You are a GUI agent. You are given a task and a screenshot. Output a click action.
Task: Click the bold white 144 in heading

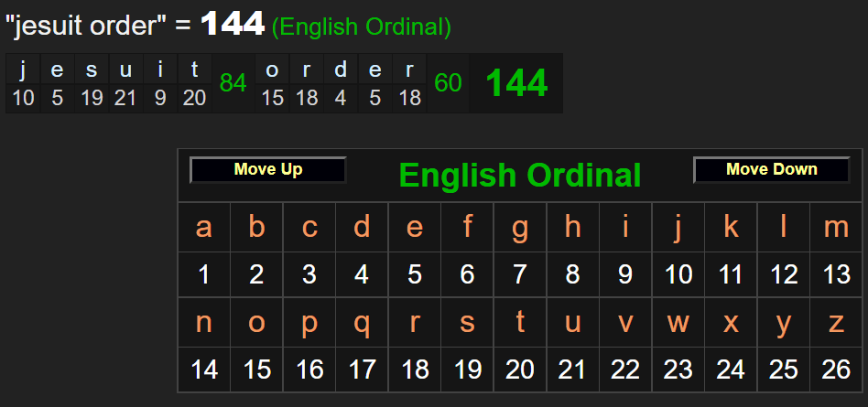(233, 25)
